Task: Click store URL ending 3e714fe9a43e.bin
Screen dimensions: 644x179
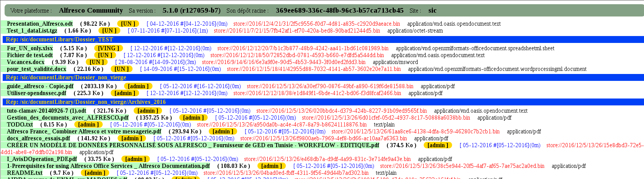Action: coord(328,159)
